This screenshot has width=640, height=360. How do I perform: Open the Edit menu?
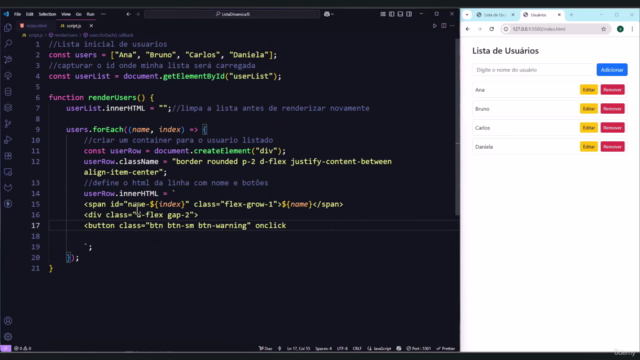[x=29, y=14]
